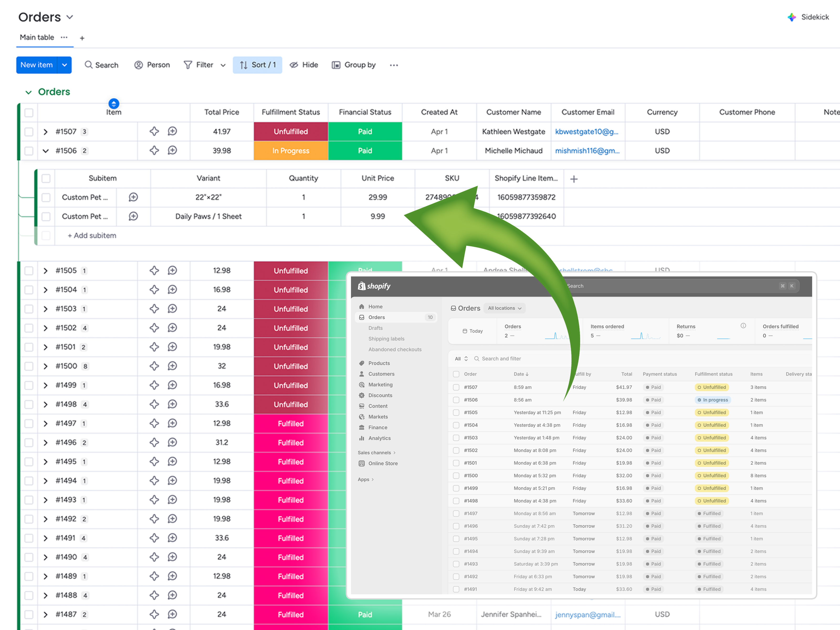Tick the select-all checkbox in the Item header
The image size is (840, 630).
pos(29,112)
